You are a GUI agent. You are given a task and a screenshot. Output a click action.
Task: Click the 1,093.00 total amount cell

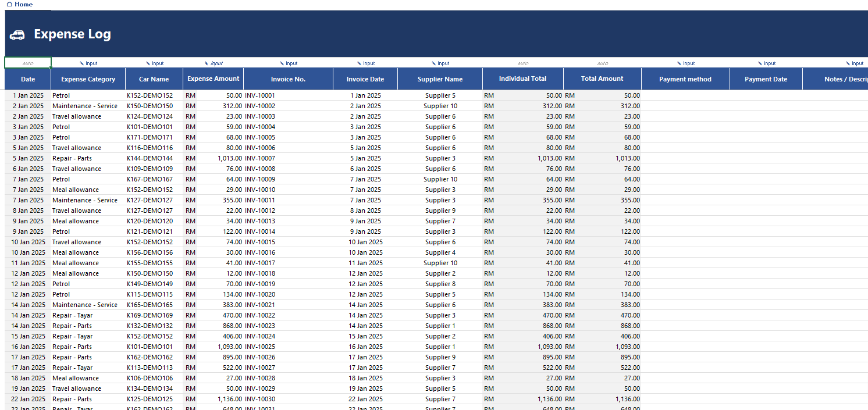click(602, 347)
